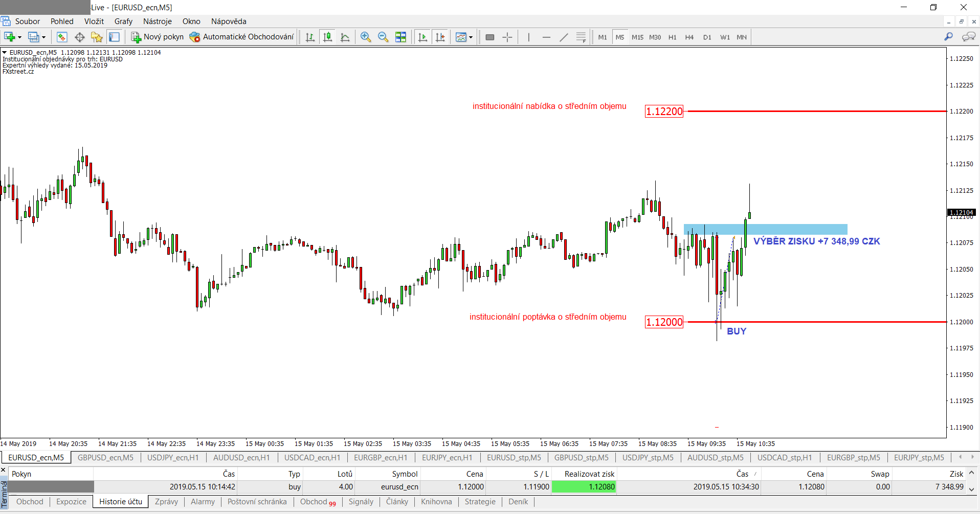Click the Nový pokyn button

158,37
